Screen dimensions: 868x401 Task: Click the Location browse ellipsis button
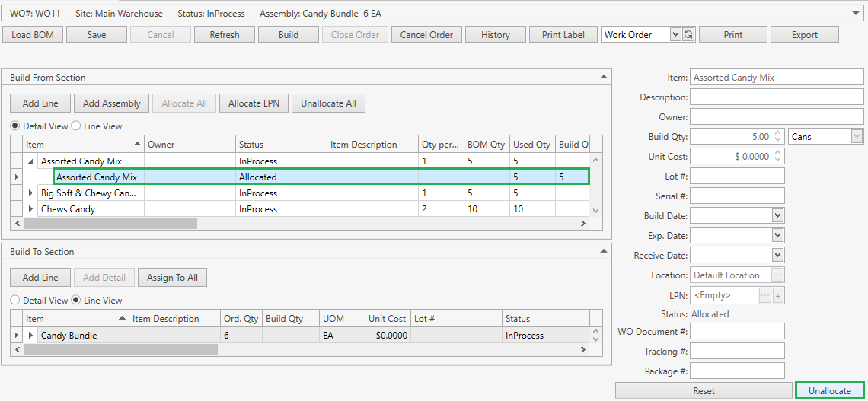[x=777, y=275]
